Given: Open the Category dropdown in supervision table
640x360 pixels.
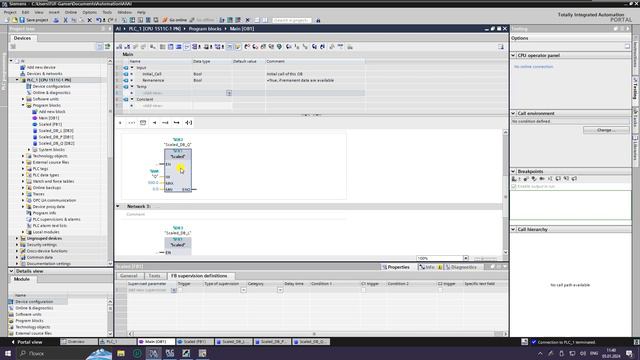Looking at the screenshot, I should click(x=280, y=290).
